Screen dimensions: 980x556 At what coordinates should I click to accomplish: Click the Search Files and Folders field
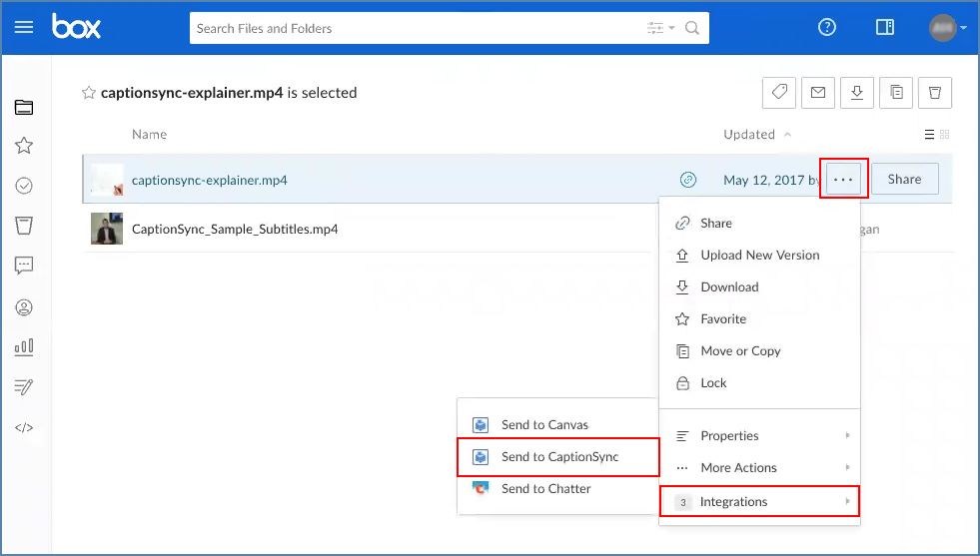(x=415, y=28)
